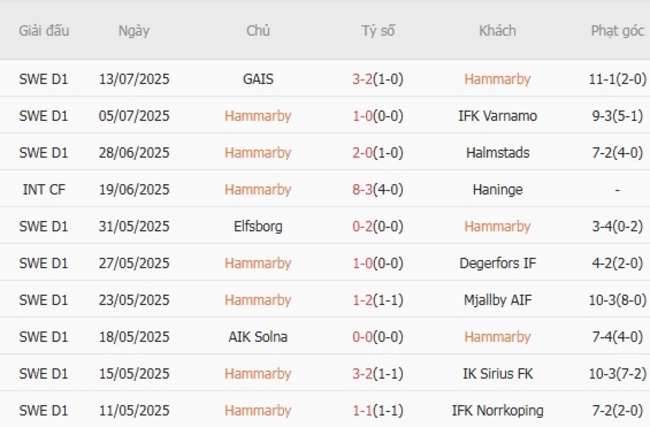Viewport: 650px width, 427px height.
Task: Select AIK Solna home team
Action: pos(258,337)
